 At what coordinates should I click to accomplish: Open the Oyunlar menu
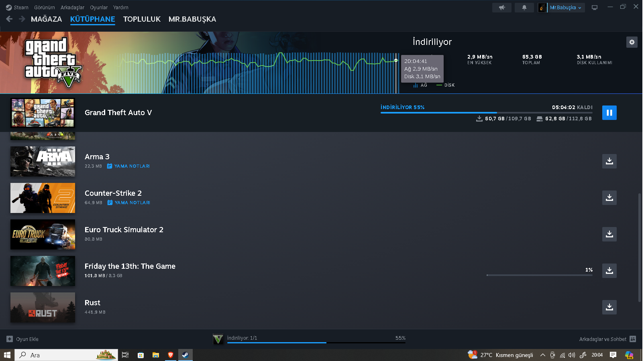pos(99,7)
